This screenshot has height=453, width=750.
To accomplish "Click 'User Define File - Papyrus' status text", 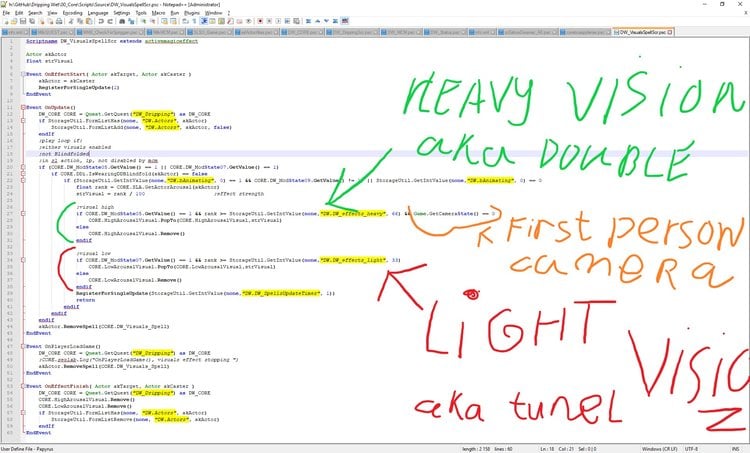I will tap(27, 449).
